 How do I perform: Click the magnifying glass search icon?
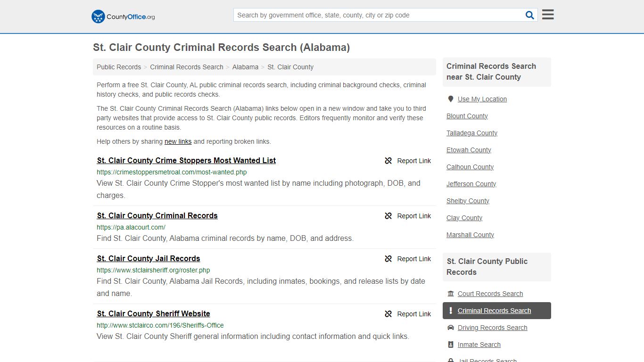(x=530, y=15)
